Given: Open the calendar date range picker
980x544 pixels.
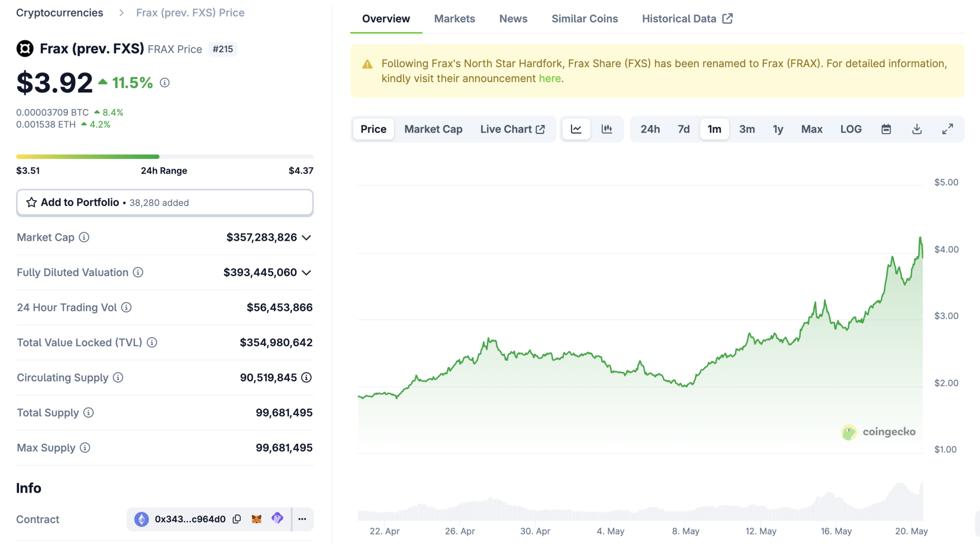Looking at the screenshot, I should tap(886, 129).
